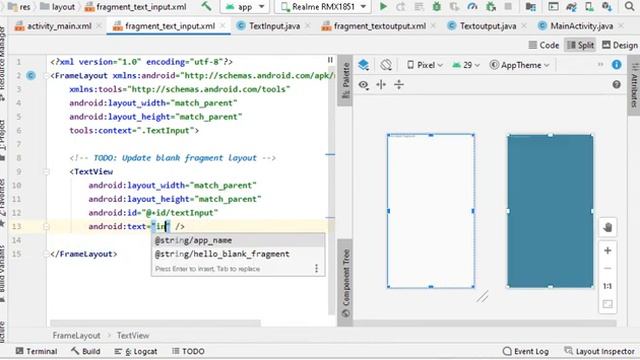Run the app with green play button
The height and width of the screenshot is (360, 640).
[383, 7]
